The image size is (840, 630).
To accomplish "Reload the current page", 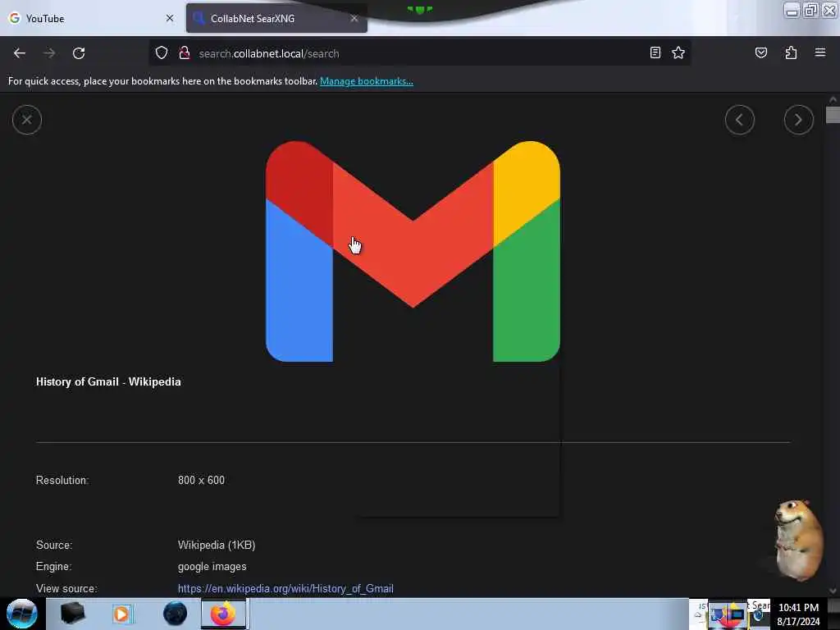I will click(x=79, y=53).
